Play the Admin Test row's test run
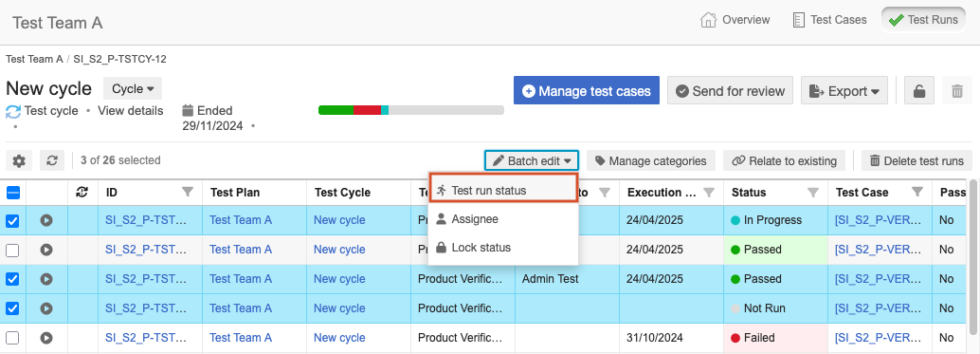 (x=46, y=279)
